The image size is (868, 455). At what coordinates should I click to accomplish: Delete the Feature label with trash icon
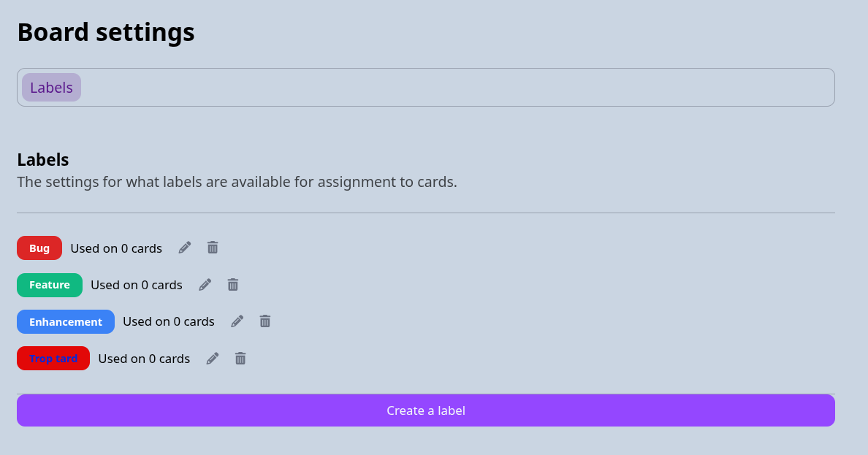233,285
